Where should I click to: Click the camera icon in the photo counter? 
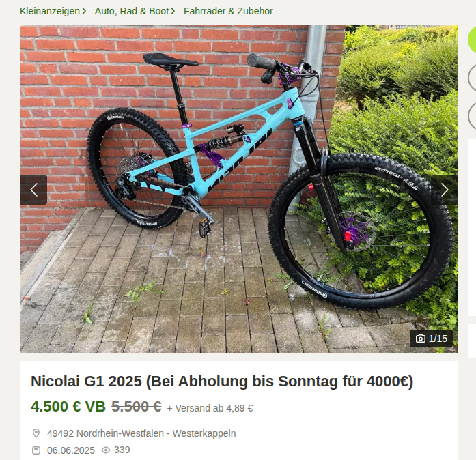420,339
